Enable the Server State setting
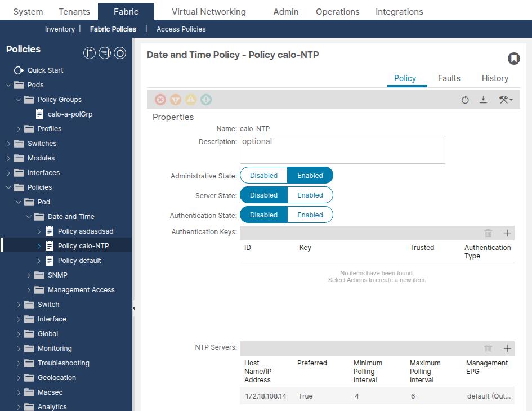Viewport: 532px width, 411px height. pos(310,195)
